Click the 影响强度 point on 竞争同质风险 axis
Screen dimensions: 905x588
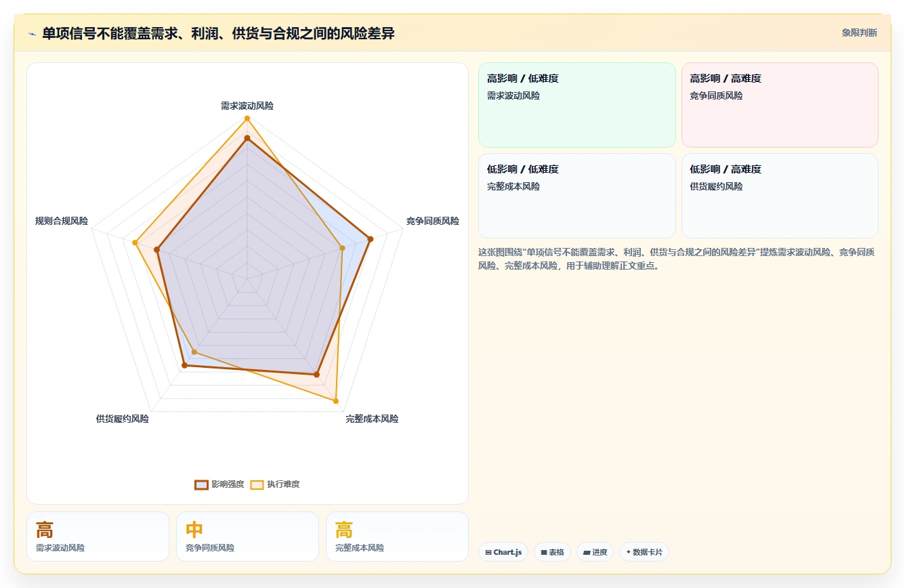coord(370,238)
